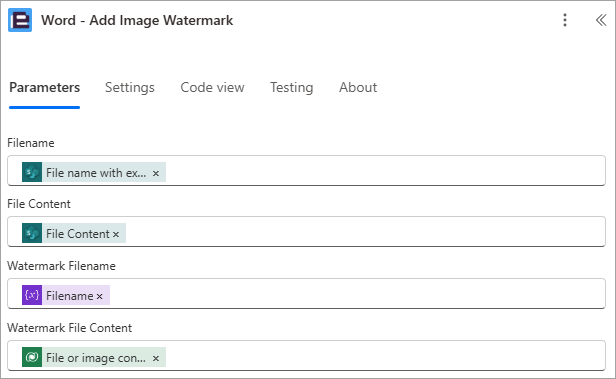
Task: Delete the Filename variable token
Action: point(100,297)
